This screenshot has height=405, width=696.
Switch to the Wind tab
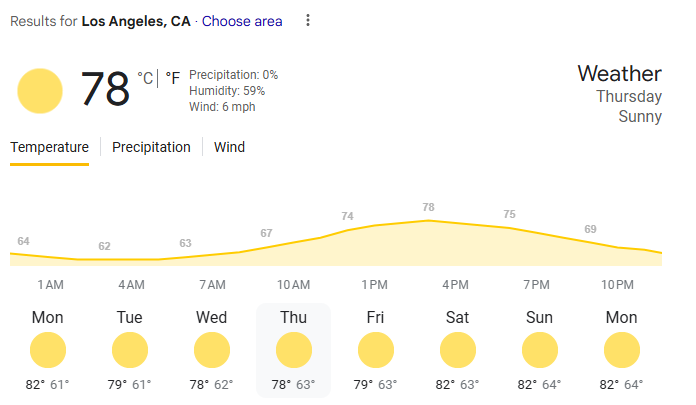click(x=229, y=147)
